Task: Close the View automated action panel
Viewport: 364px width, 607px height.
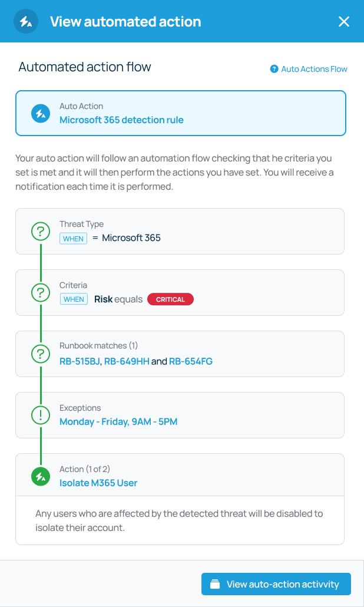Action: pyautogui.click(x=344, y=22)
